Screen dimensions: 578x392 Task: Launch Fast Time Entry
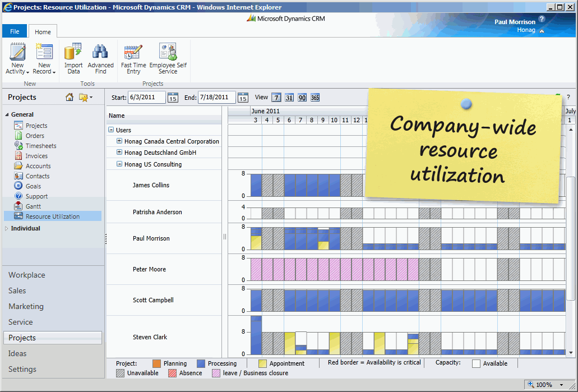133,58
